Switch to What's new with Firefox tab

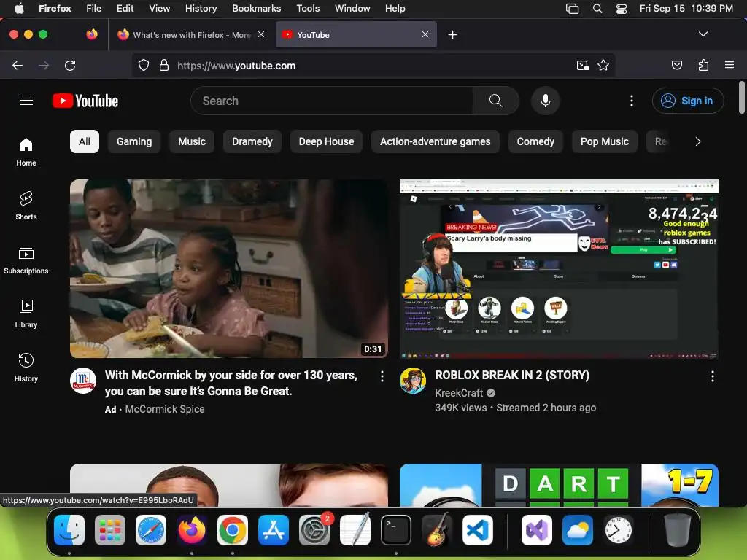click(x=190, y=35)
